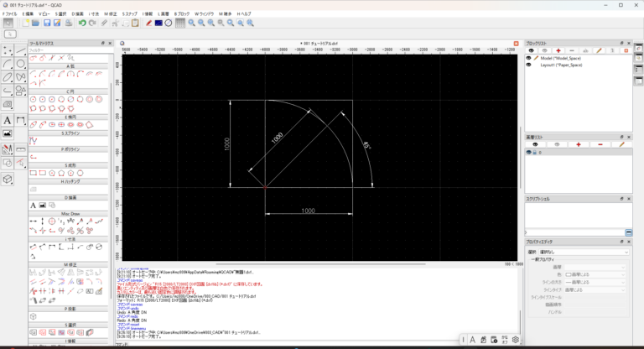644x349 pixels.
Task: Select the Text tool in left toolbar
Action: [8, 120]
